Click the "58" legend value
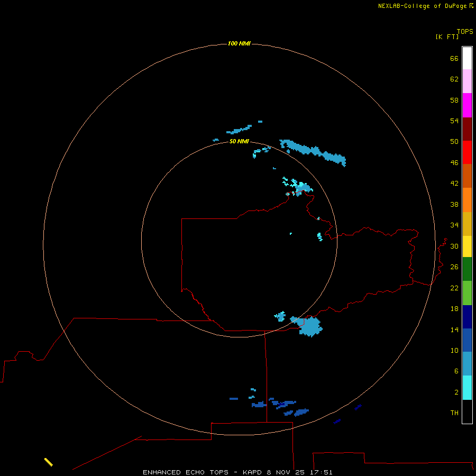 pyautogui.click(x=454, y=100)
